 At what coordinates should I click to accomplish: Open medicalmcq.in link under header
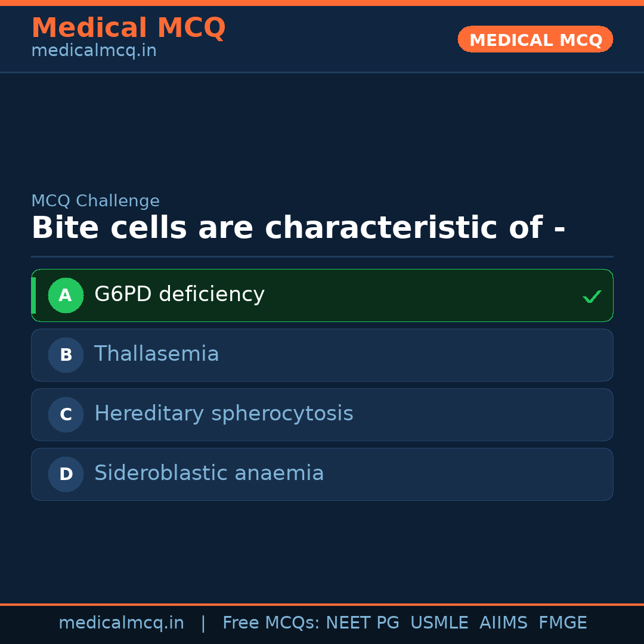(94, 51)
